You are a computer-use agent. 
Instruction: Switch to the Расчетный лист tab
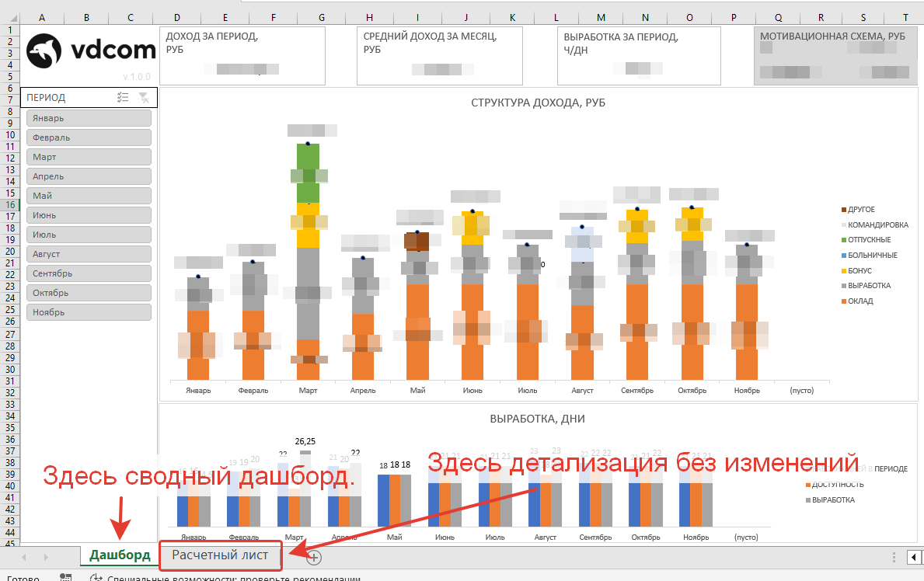(220, 555)
